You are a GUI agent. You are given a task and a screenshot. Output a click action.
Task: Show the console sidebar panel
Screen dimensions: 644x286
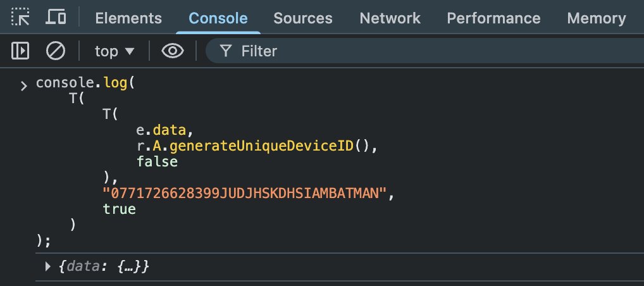(x=20, y=51)
